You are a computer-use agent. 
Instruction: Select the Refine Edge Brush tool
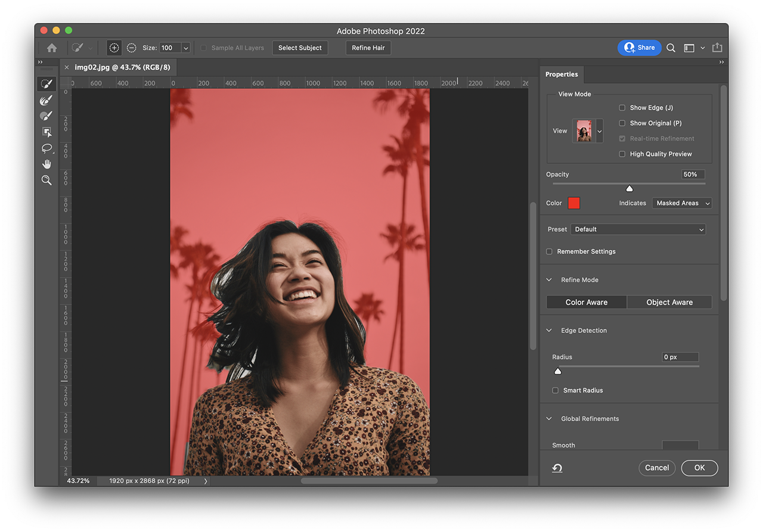click(x=46, y=99)
